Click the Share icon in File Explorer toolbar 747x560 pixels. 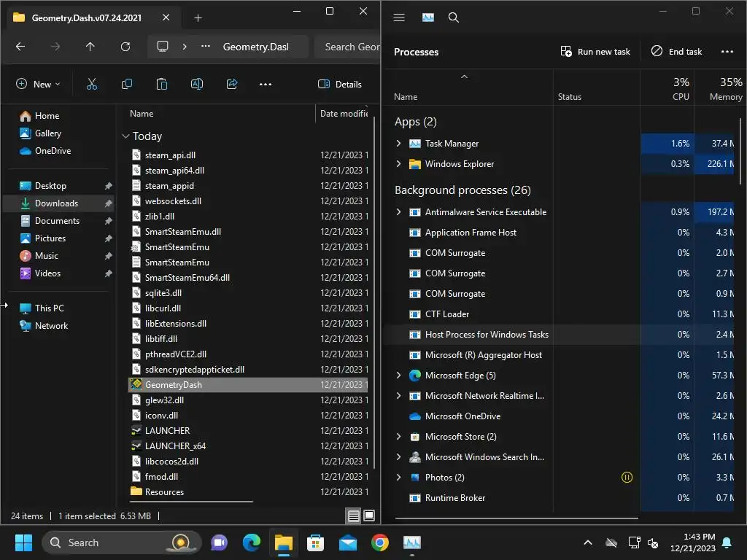click(x=232, y=85)
